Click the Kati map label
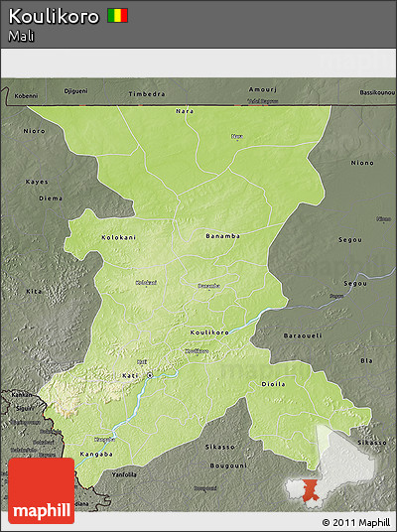Viewport: 397px width, 532px height. 130,375
